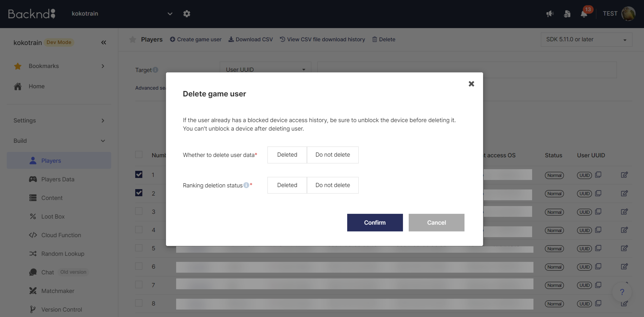The width and height of the screenshot is (644, 317).
Task: Copy UUID of row 6
Action: [x=598, y=266]
